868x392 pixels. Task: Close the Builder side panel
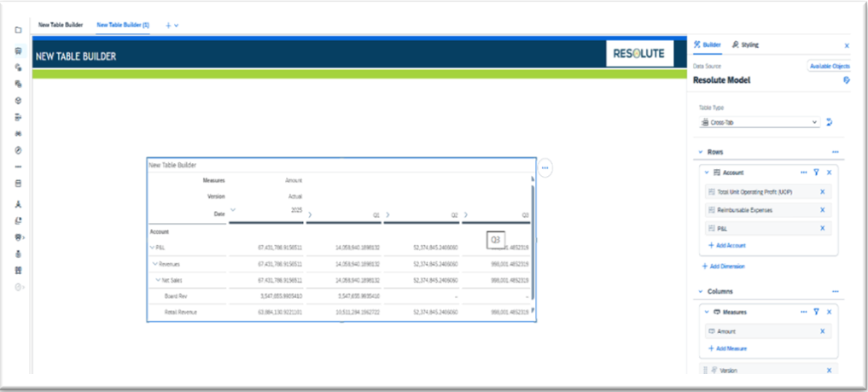[x=847, y=45]
